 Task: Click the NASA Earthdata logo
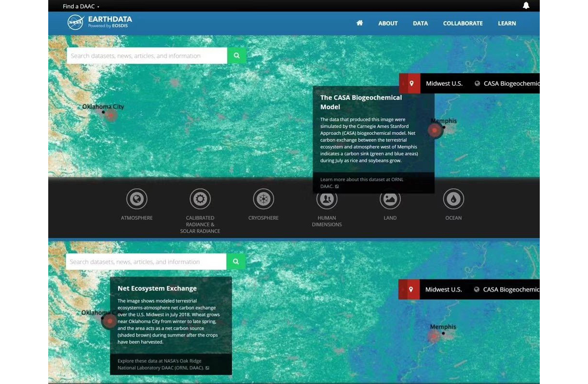100,22
